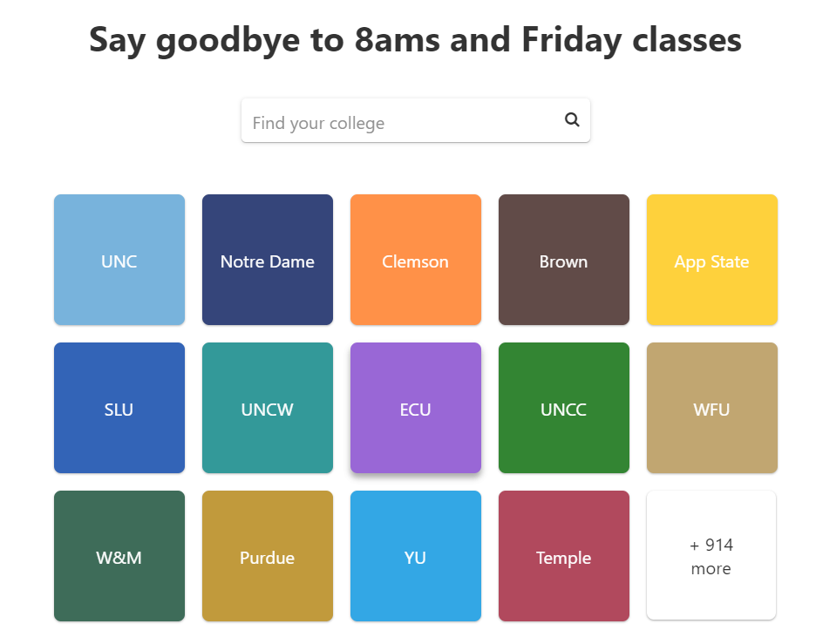Pick the gold Purdue tile
This screenshot has width=816, height=644.
tap(268, 556)
